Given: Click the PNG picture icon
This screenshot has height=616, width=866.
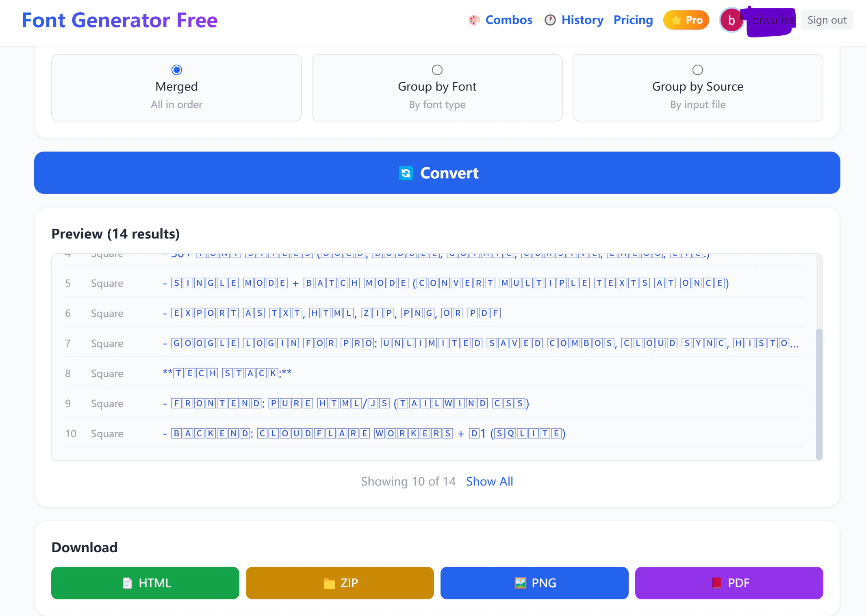Looking at the screenshot, I should click(x=520, y=583).
